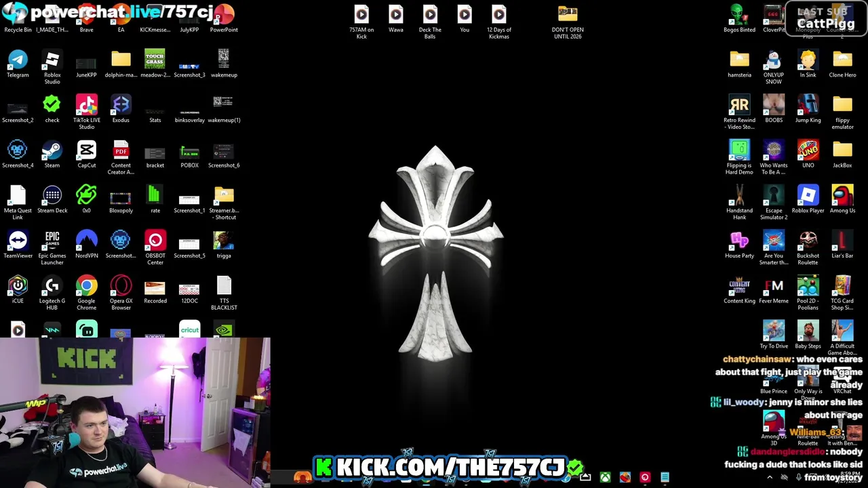Open the In Sink folder
The height and width of the screenshot is (488, 868).
click(x=808, y=64)
